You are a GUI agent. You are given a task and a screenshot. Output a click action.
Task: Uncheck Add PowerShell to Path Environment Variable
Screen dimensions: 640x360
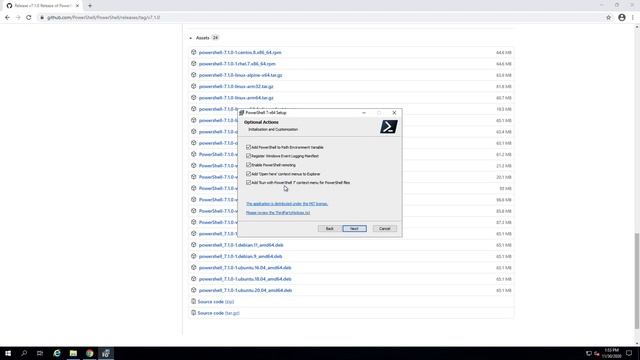pos(248,147)
